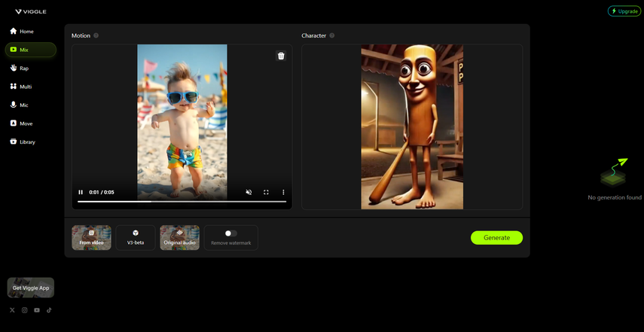Click the info icon next to Character
Screen dimensions: 644x332
tap(332, 35)
